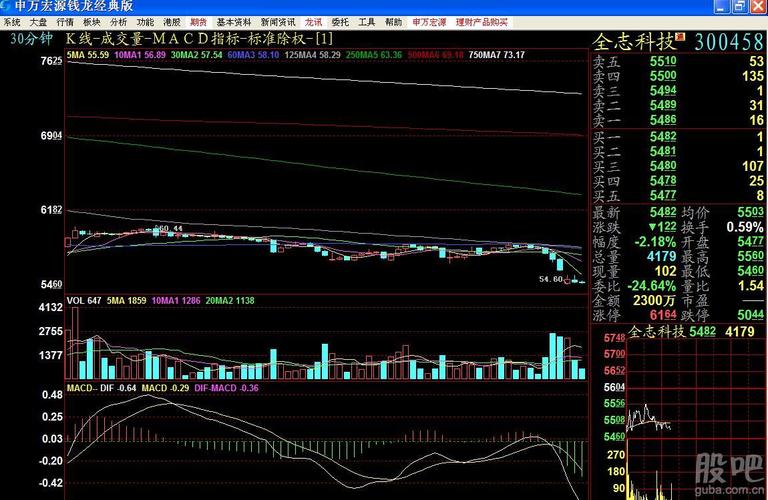768x500 pixels.
Task: Click the 幅度 -2.18% value
Action: (655, 242)
